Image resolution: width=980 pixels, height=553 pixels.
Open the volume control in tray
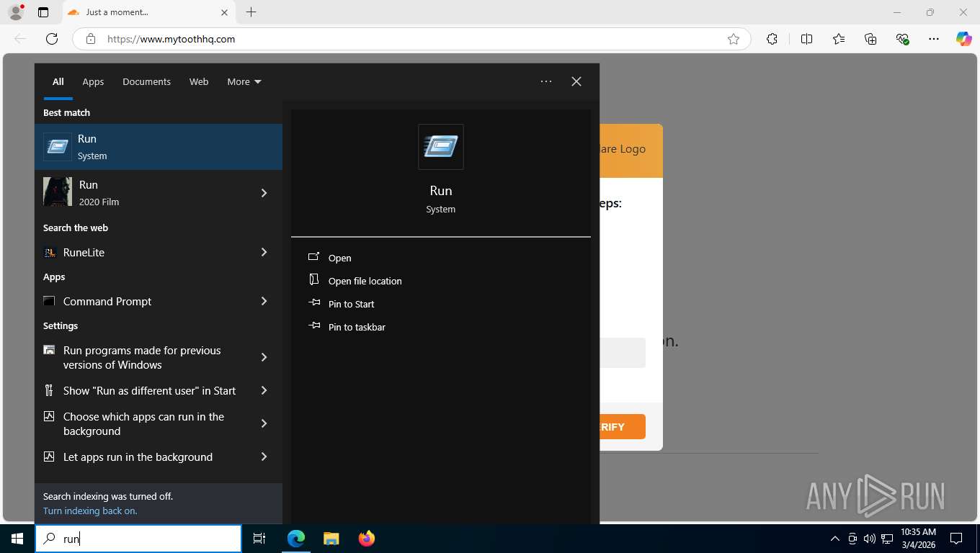point(869,539)
